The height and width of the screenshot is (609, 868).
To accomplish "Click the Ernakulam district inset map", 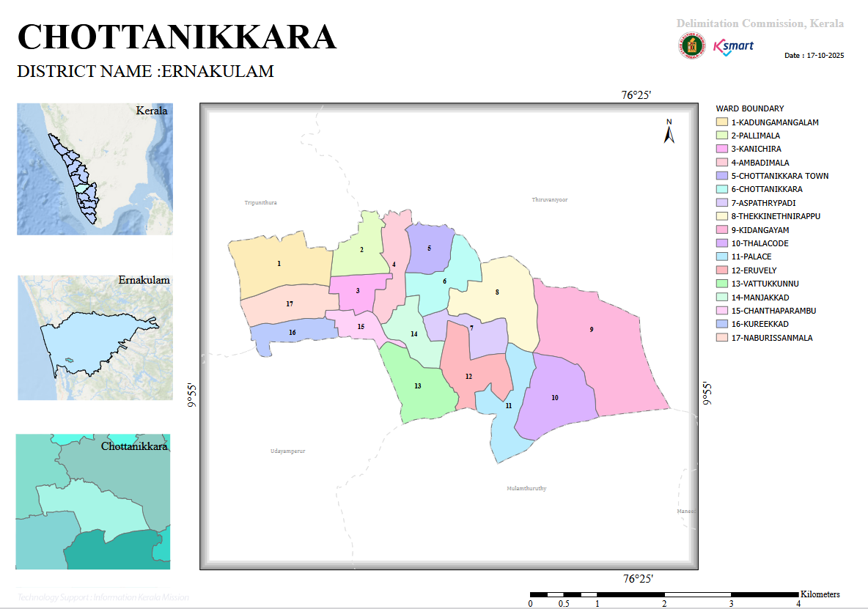I will (x=95, y=338).
